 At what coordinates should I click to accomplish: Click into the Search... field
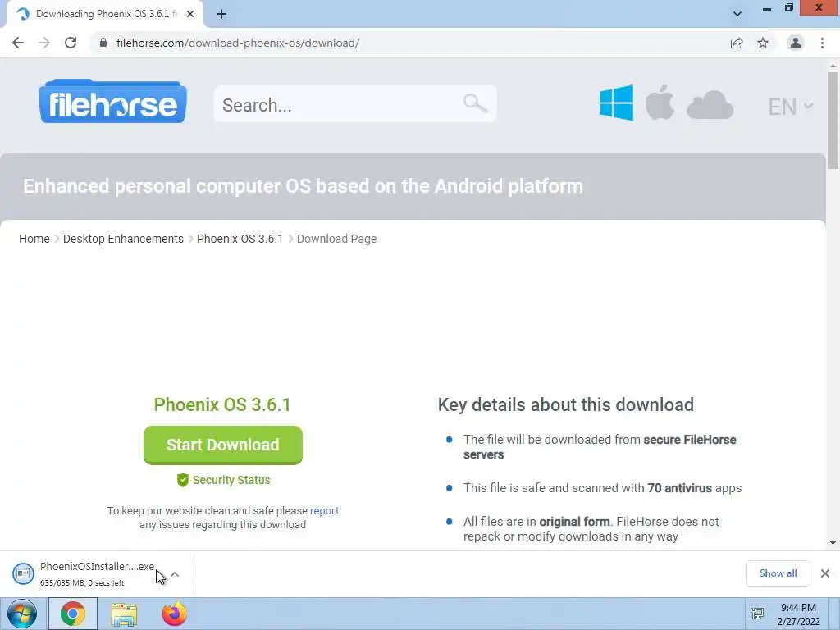point(354,104)
